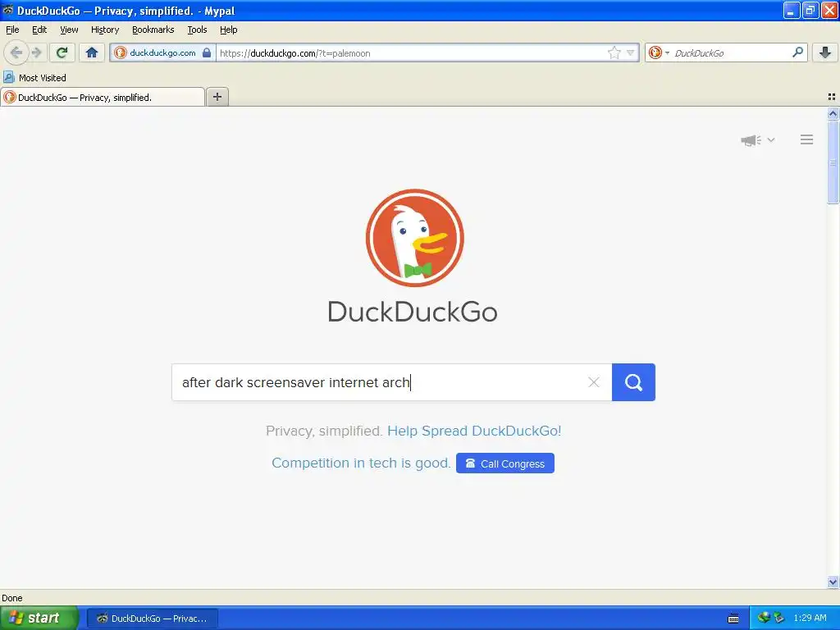Viewport: 840px width, 630px height.
Task: Go to the Home page icon
Action: [92, 52]
